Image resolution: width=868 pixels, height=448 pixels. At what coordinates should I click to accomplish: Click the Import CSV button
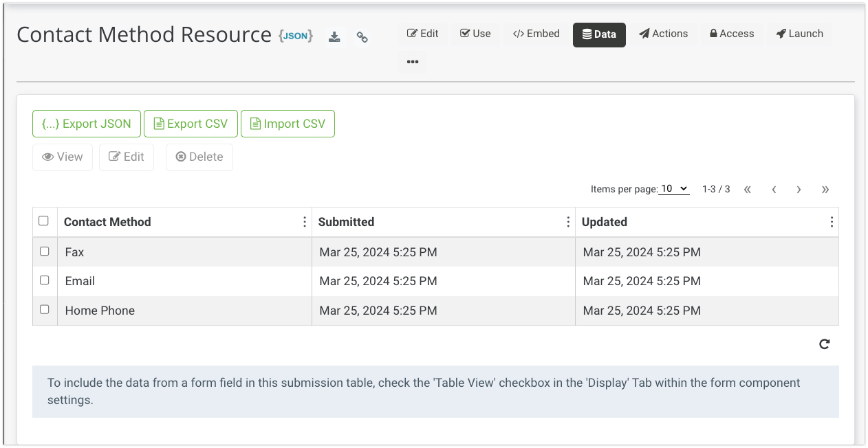click(287, 124)
